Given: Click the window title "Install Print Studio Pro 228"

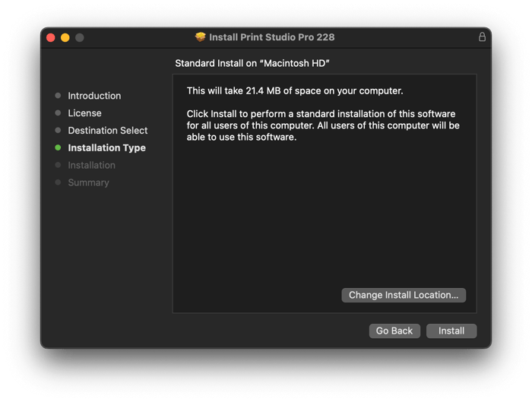Looking at the screenshot, I should 272,37.
